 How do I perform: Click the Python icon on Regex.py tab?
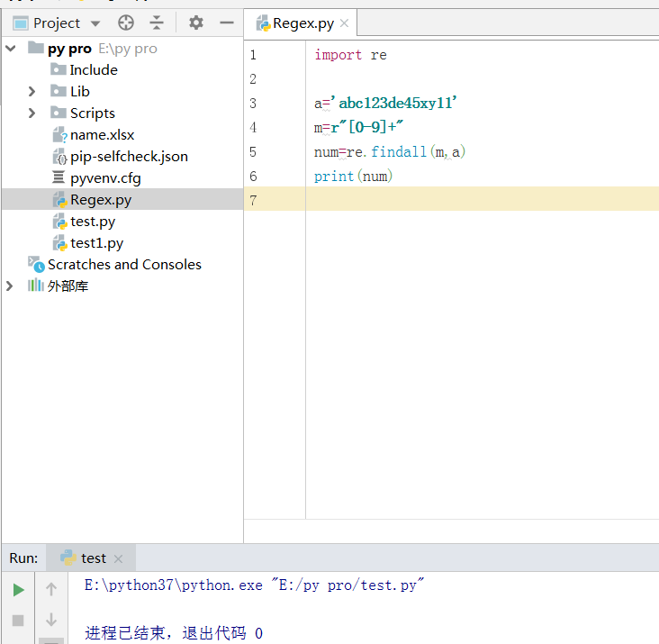pyautogui.click(x=263, y=23)
